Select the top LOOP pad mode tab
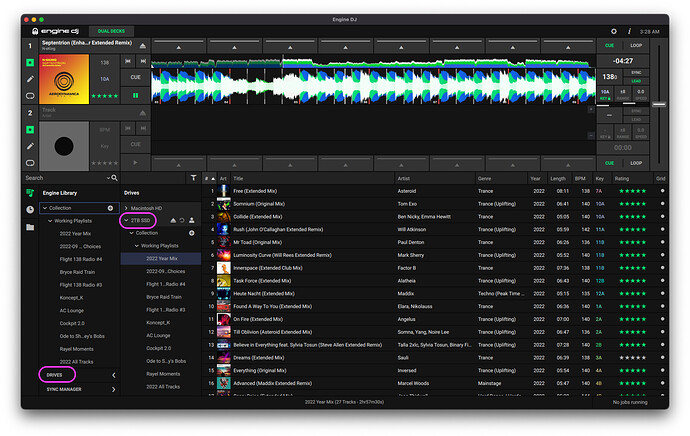Viewport: 690px width, 436px height. [636, 45]
